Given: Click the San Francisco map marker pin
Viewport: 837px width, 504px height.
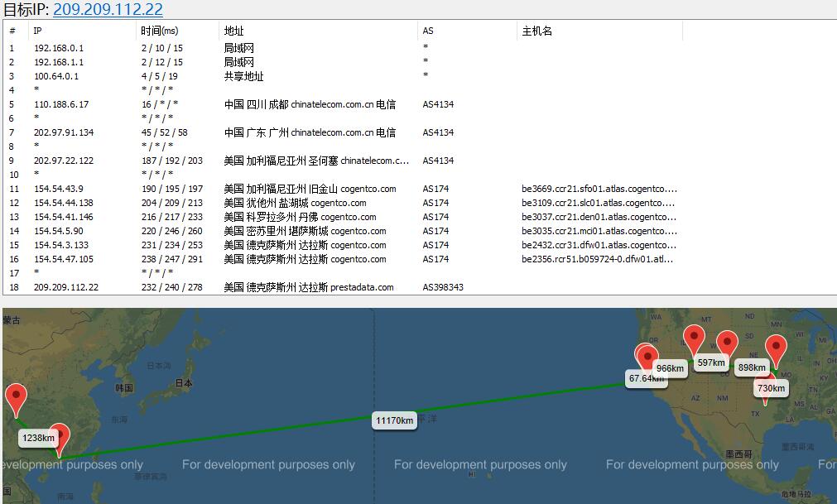Looking at the screenshot, I should pyautogui.click(x=647, y=356).
